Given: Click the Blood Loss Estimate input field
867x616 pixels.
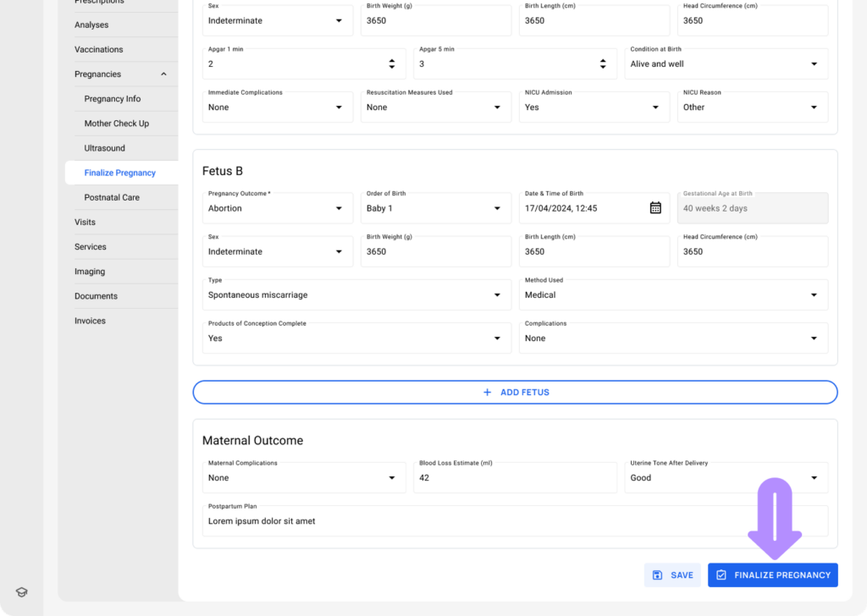Looking at the screenshot, I should pos(515,478).
